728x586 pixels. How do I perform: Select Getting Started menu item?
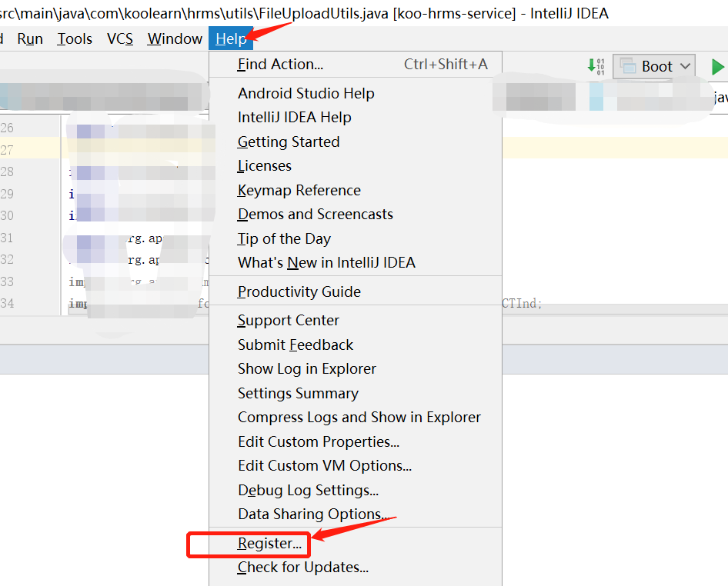[x=356, y=142]
